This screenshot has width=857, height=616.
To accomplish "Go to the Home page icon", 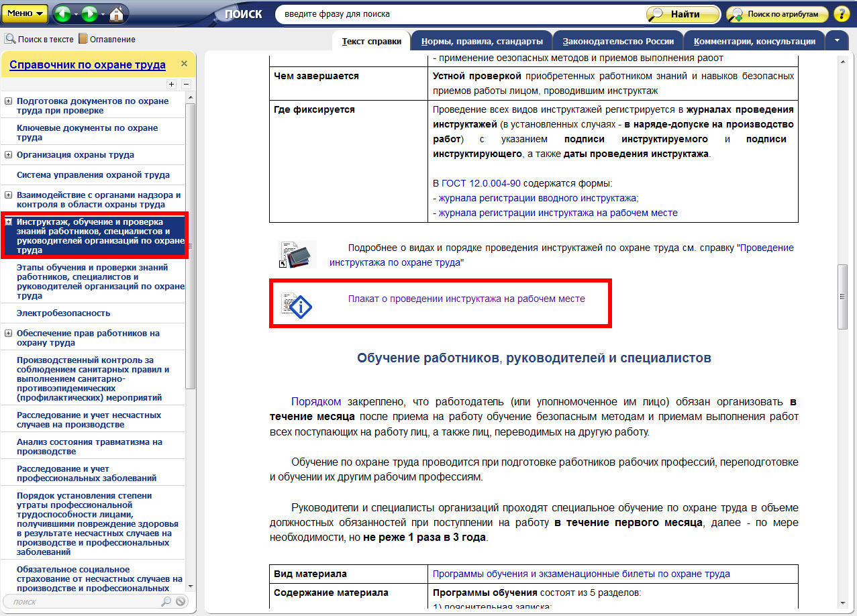I will click(116, 13).
